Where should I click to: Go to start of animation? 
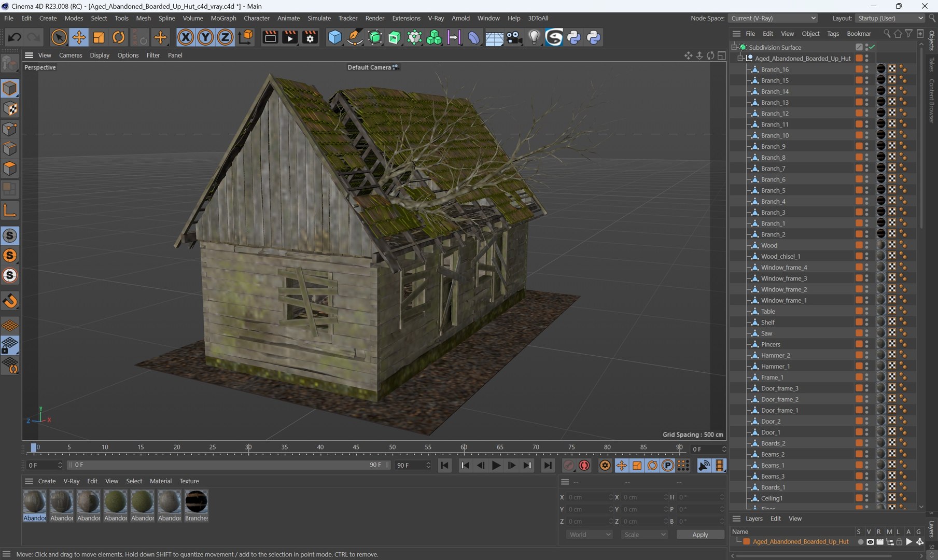[444, 466]
